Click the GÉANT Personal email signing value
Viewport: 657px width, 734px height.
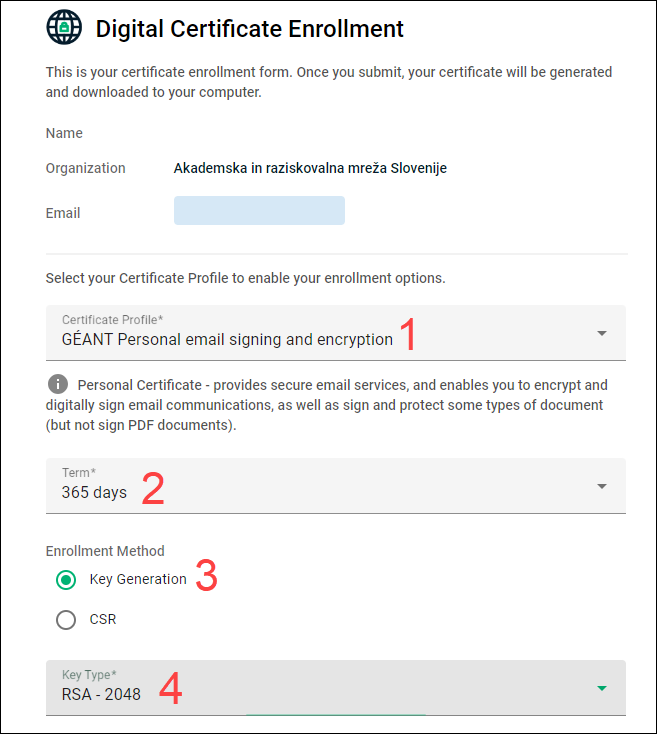tap(227, 339)
